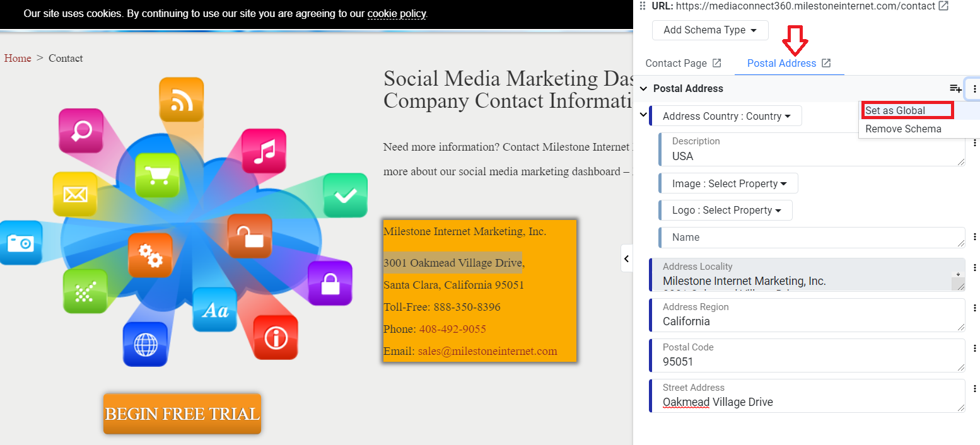Click the orange gears settings icon
This screenshot has width=980, height=445.
coord(150,255)
